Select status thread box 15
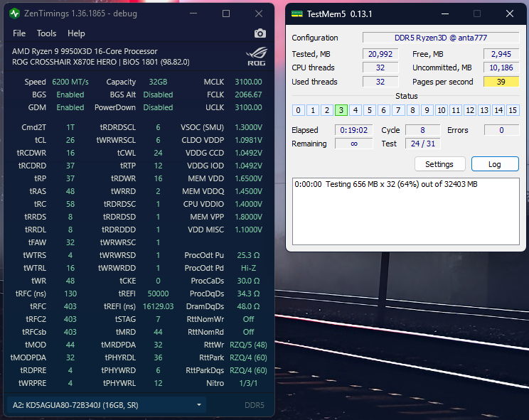The image size is (529, 420). pos(513,110)
